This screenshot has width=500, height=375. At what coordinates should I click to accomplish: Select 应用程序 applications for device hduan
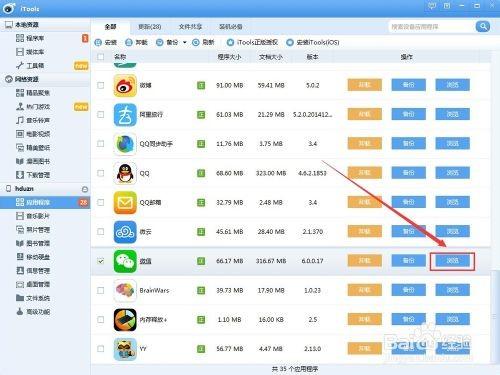(x=45, y=202)
